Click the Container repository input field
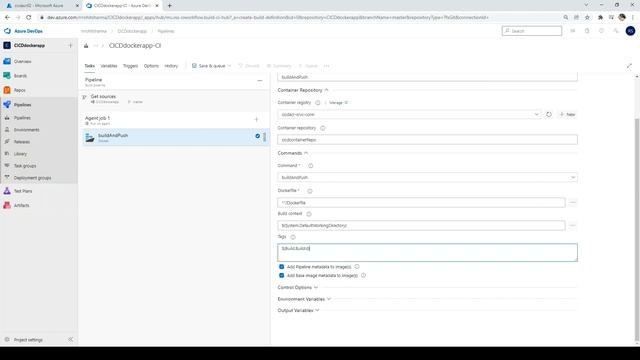 tap(427, 140)
